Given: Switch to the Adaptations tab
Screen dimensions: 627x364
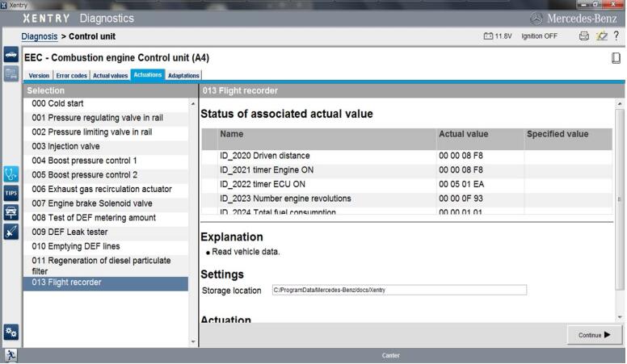Looking at the screenshot, I should tap(183, 76).
